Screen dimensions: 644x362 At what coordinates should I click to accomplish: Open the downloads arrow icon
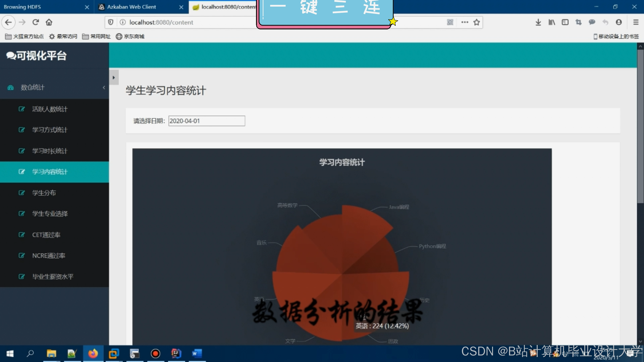pos(538,22)
